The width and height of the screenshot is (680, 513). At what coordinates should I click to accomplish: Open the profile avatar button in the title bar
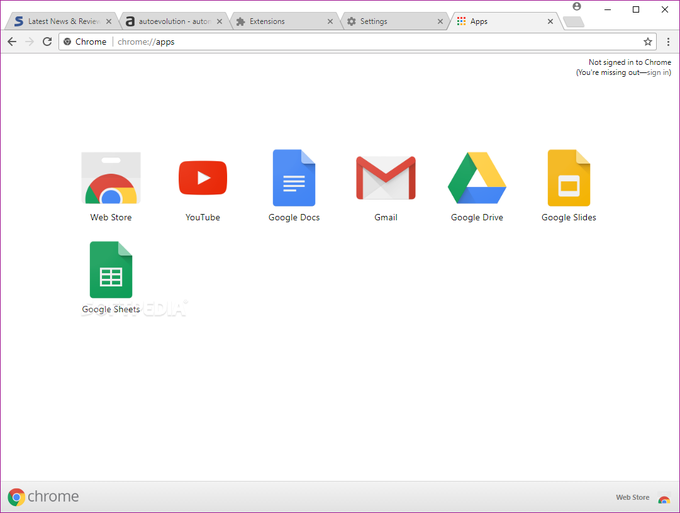(576, 7)
